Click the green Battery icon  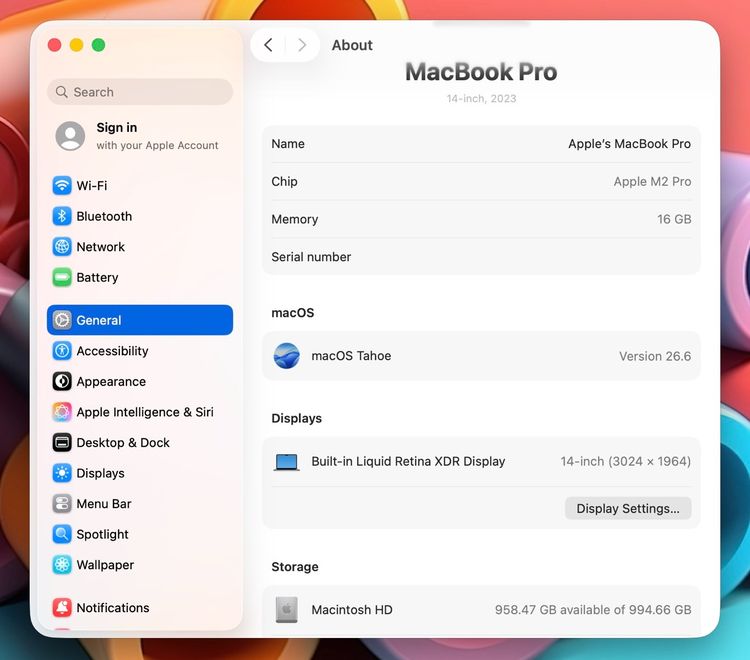tap(62, 277)
